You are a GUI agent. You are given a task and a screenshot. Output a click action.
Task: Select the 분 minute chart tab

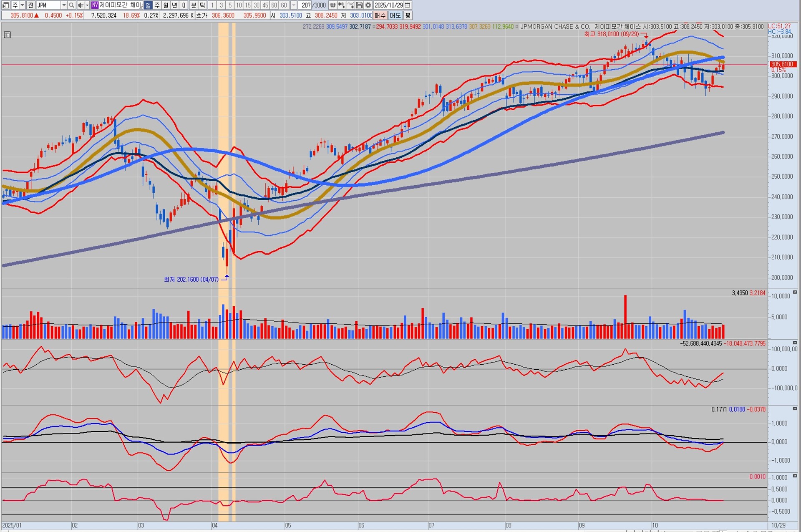[194, 5]
